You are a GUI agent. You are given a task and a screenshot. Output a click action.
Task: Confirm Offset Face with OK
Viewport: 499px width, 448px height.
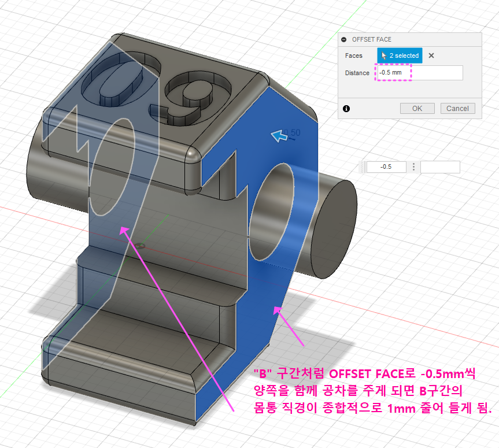[x=417, y=109]
